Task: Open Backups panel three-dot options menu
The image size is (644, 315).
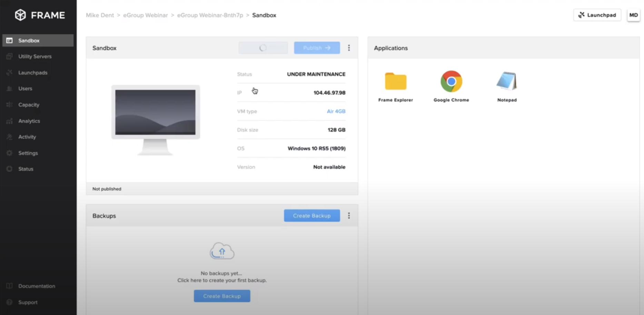Action: [x=349, y=216]
